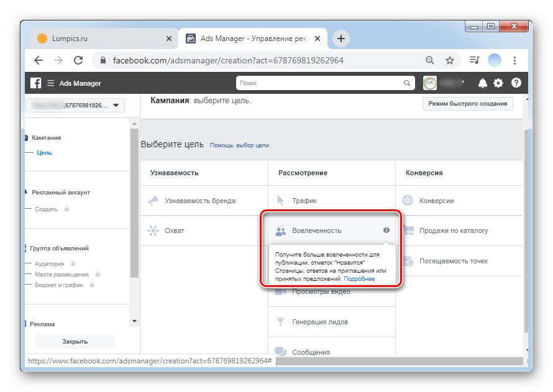Select the Цель sidebar item
Viewport: 553px width, 392px height.
tap(45, 153)
